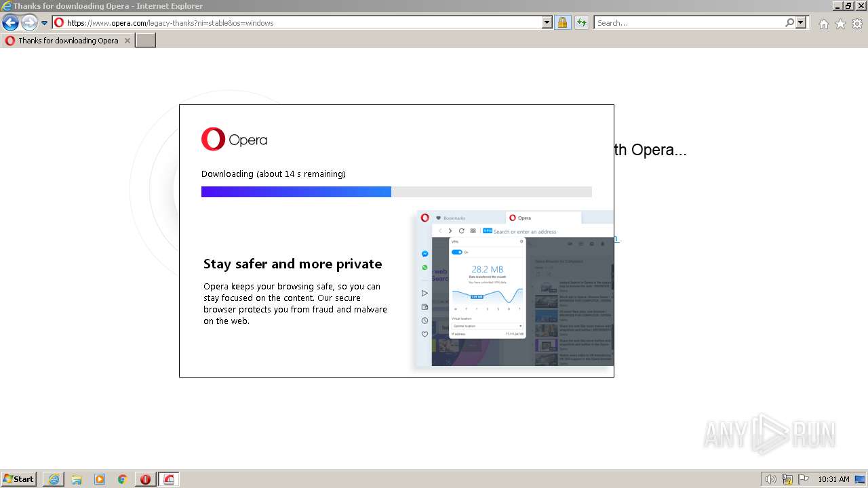This screenshot has height=488, width=868.
Task: Open the recent pages dropdown arrow
Action: [x=45, y=23]
